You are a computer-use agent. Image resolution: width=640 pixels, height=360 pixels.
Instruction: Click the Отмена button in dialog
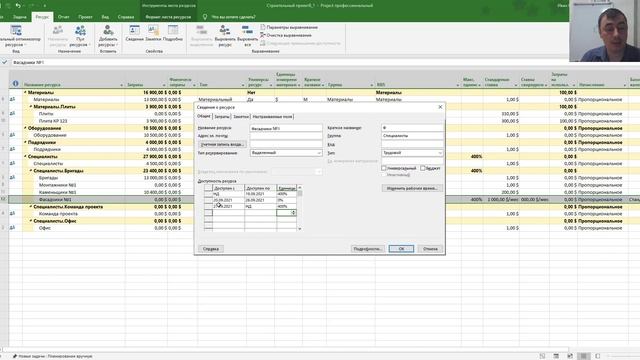[x=430, y=249]
